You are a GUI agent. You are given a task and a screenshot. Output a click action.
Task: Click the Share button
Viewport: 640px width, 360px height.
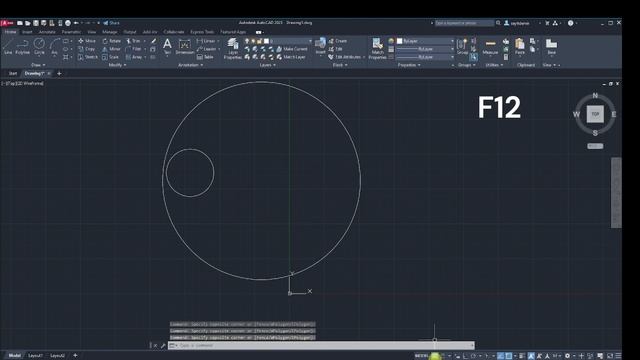[x=111, y=23]
